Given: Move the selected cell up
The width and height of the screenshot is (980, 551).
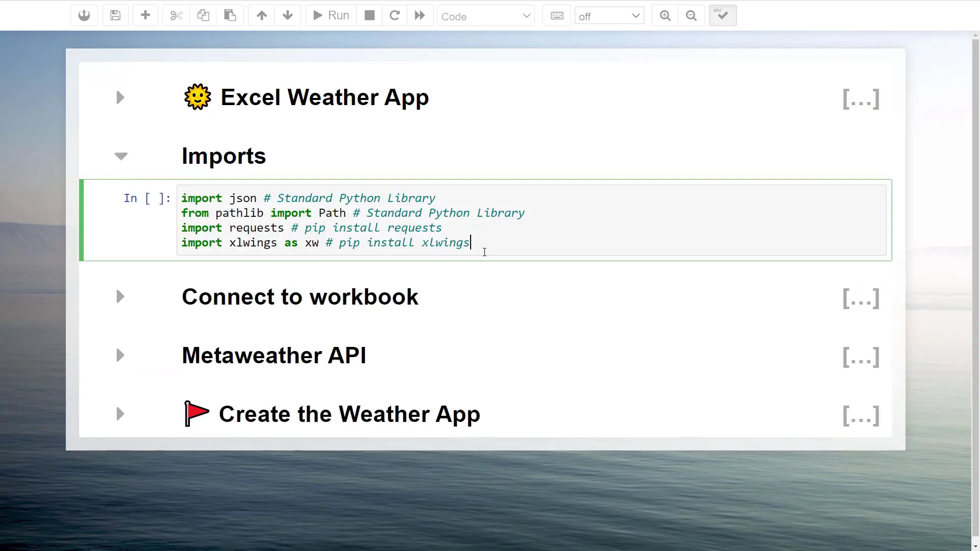Looking at the screenshot, I should tap(261, 15).
